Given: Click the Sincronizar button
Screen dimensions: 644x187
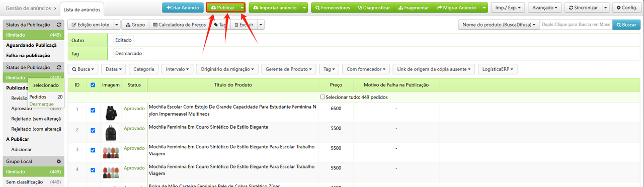Looking at the screenshot, I should click(x=583, y=8).
